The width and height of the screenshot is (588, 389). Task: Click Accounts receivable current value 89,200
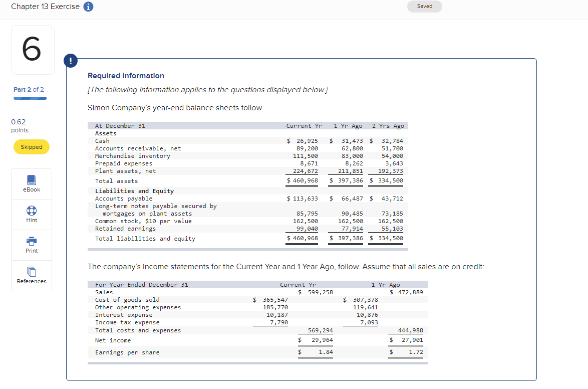coord(307,148)
